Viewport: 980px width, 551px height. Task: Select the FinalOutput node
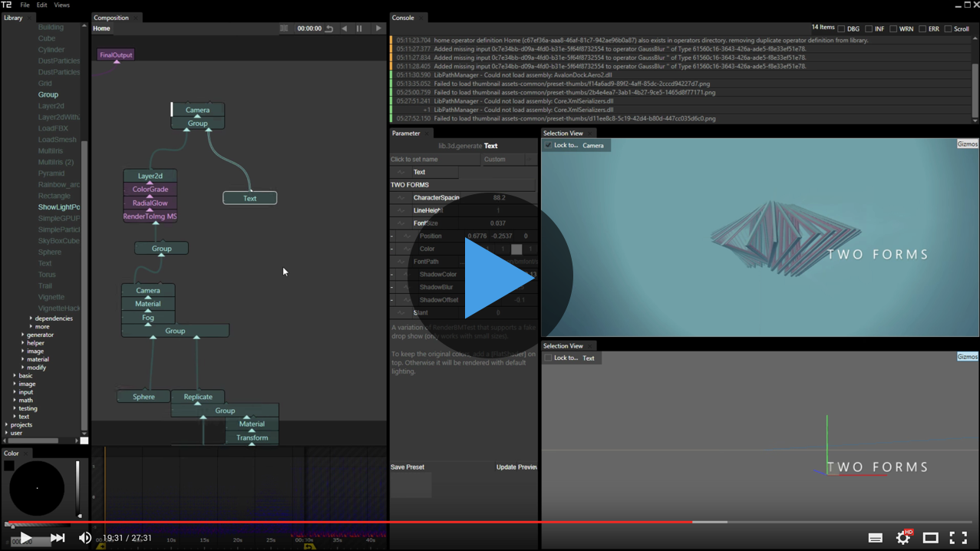[116, 55]
